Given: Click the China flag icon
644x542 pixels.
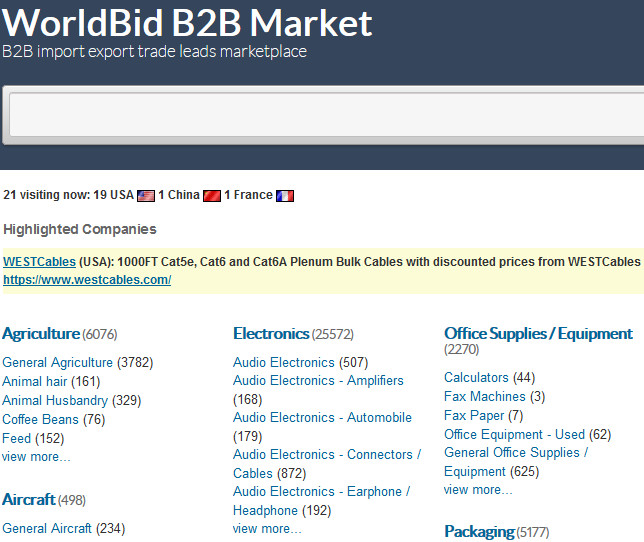Looking at the screenshot, I should (x=212, y=196).
